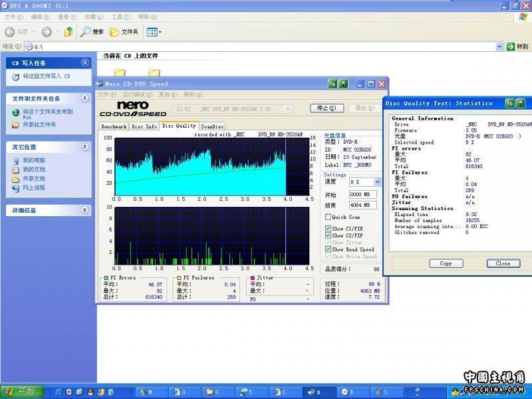Image resolution: width=532 pixels, height=399 pixels.
Task: Click Close in the Statistics dialog
Action: pyautogui.click(x=503, y=263)
